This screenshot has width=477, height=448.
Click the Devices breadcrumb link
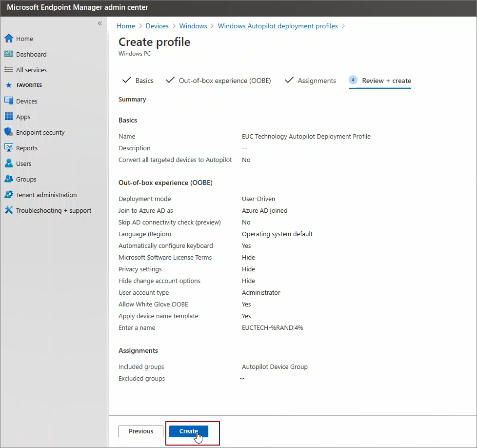coord(157,26)
